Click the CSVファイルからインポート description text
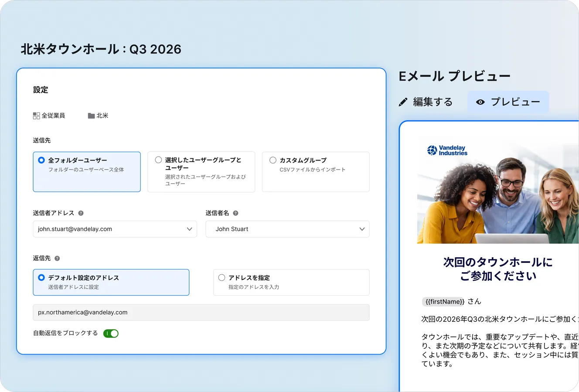The height and width of the screenshot is (392, 579). 313,170
